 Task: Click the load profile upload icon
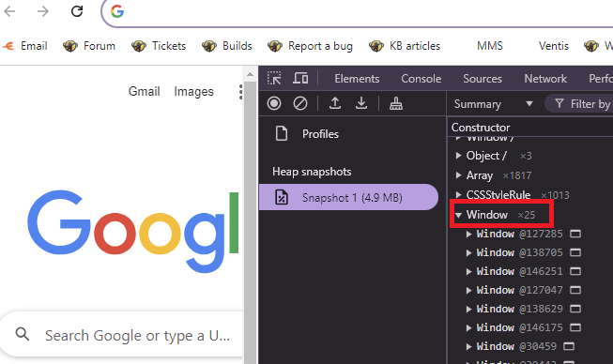(334, 103)
